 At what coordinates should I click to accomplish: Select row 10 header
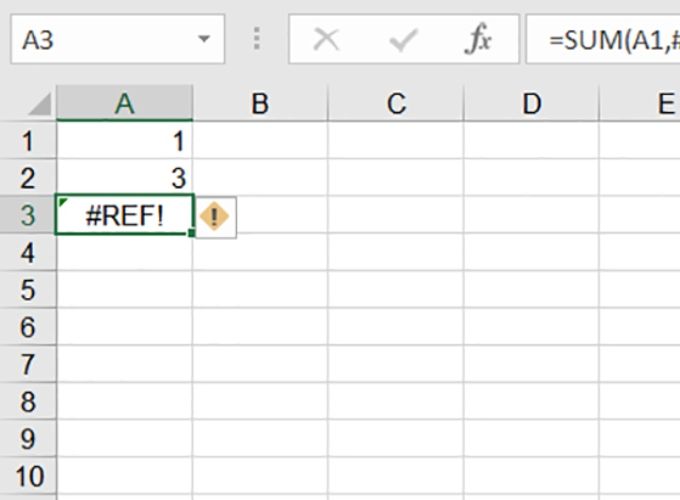(x=28, y=476)
